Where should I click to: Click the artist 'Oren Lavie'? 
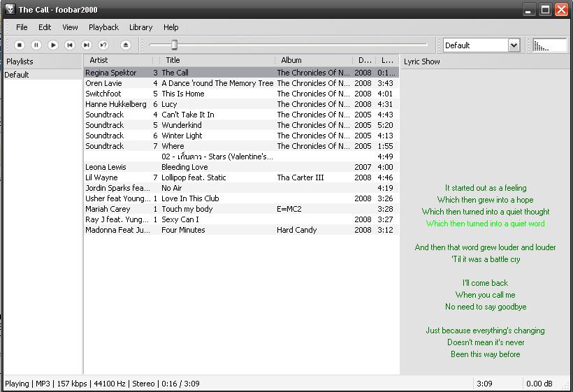tap(103, 83)
